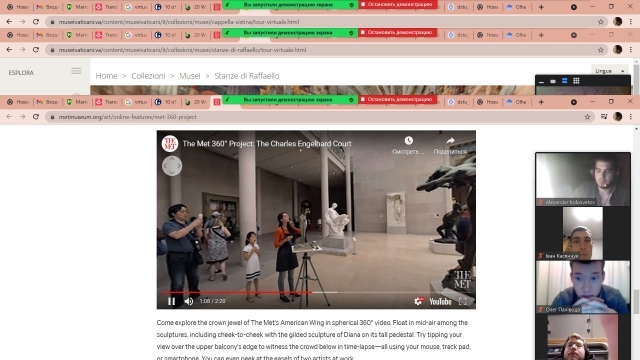This screenshot has width=640, height=360.
Task: Enter fullscreen on the Met video
Action: coord(462,301)
